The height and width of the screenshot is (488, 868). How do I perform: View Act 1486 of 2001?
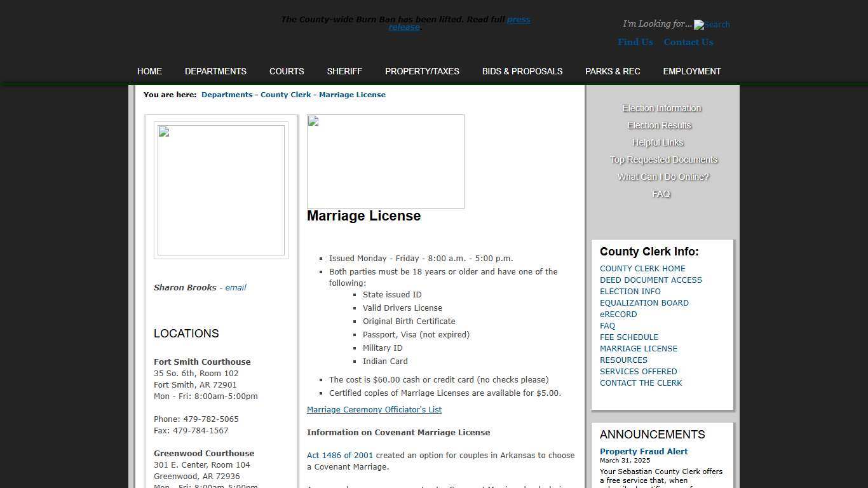click(339, 455)
